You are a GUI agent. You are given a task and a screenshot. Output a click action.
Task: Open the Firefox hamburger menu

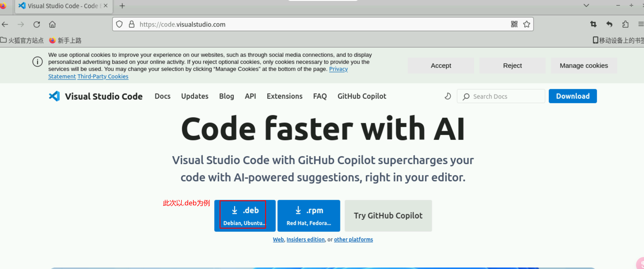click(x=641, y=24)
